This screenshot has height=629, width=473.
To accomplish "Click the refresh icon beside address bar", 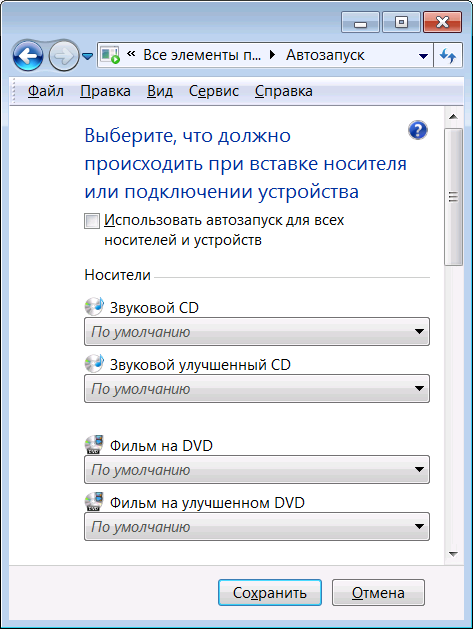I will tap(448, 55).
